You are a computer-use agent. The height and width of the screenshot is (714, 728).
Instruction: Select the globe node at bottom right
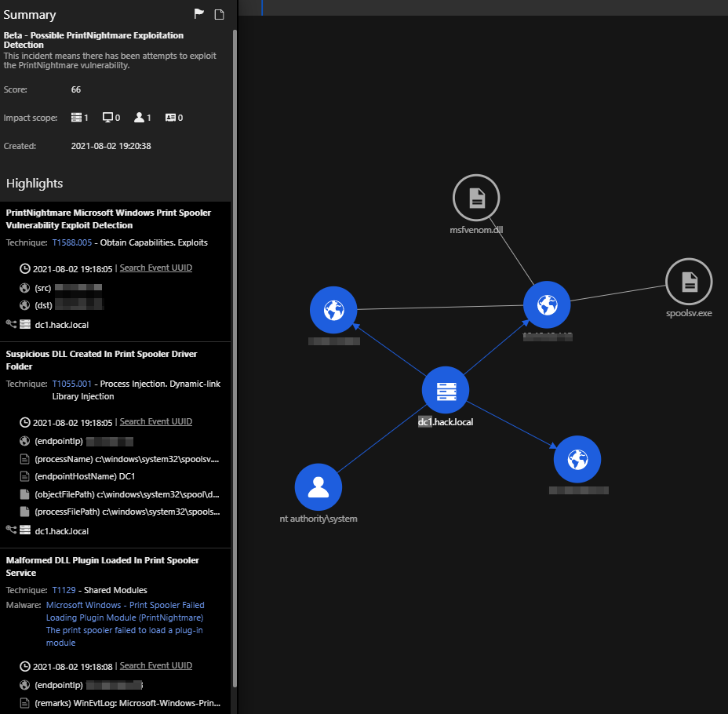[577, 460]
